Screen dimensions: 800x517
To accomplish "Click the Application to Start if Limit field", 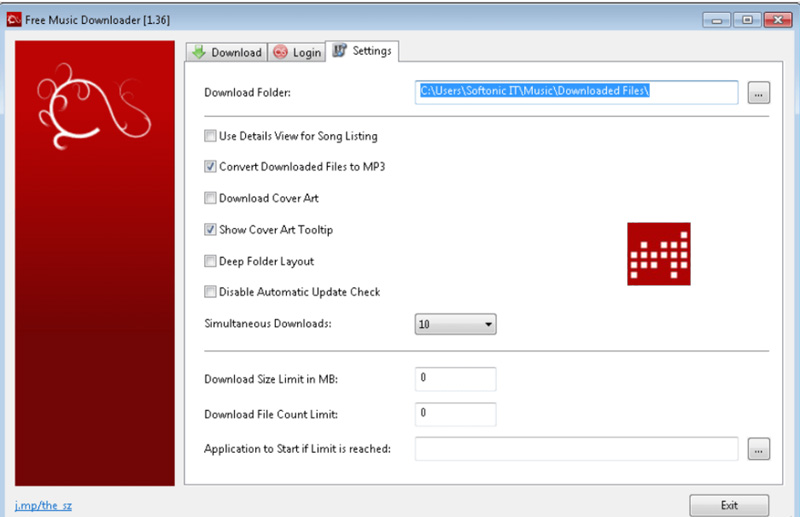I will pos(577,449).
